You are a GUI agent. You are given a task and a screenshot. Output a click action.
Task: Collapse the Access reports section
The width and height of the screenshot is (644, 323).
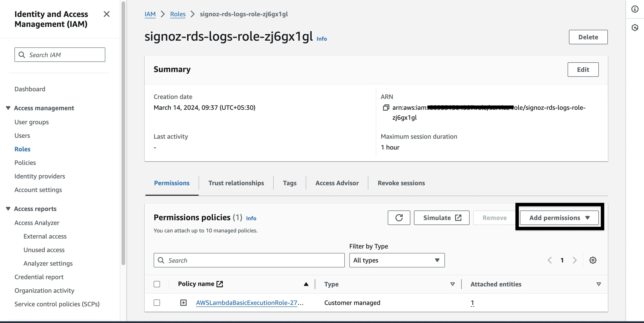[8, 208]
